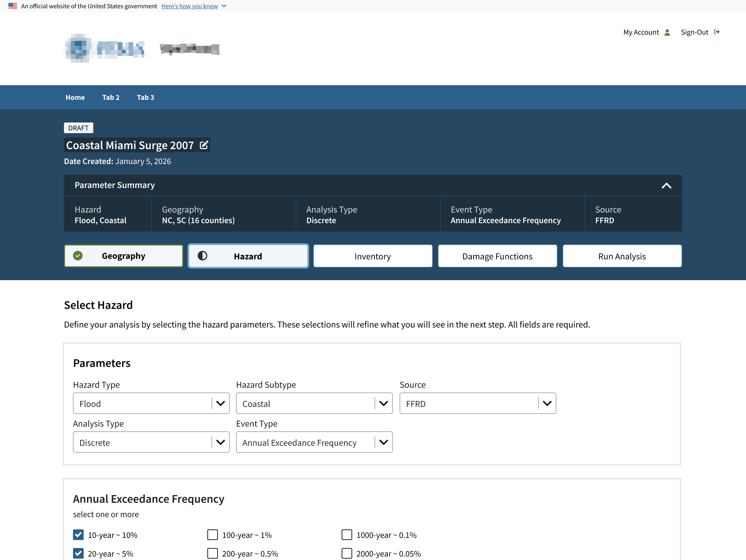Image resolution: width=746 pixels, height=560 pixels.
Task: Open the Event Type dropdown
Action: pyautogui.click(x=314, y=442)
